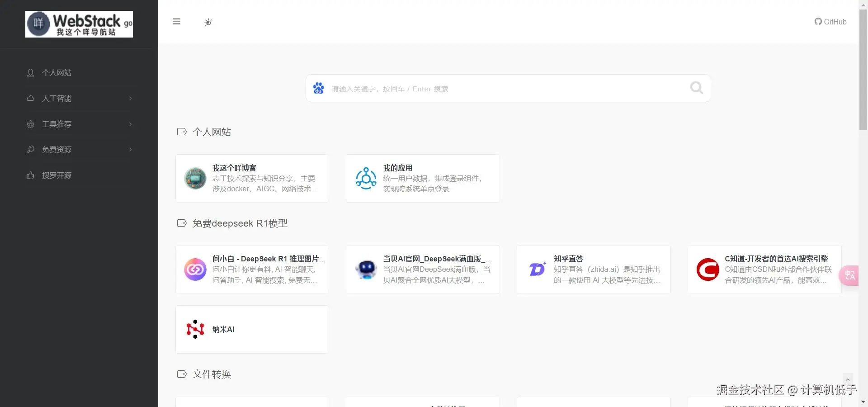Click the 个人网站 section heading text
Viewport: 868px width, 407px height.
tap(212, 132)
